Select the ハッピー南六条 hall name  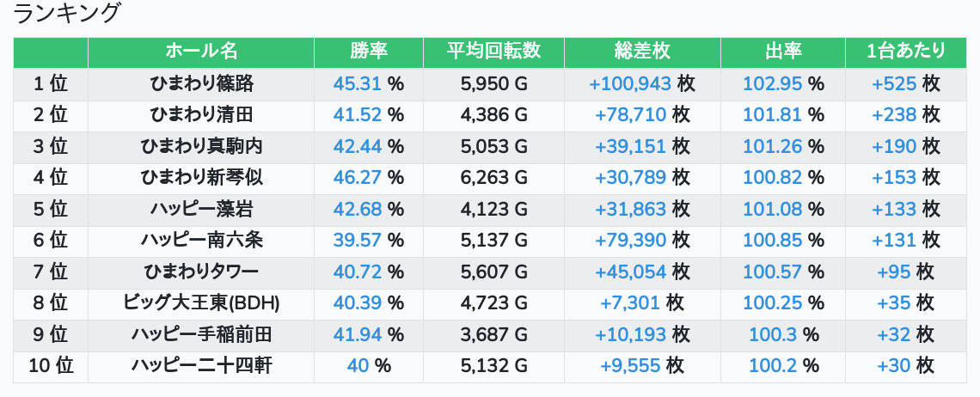(x=201, y=240)
